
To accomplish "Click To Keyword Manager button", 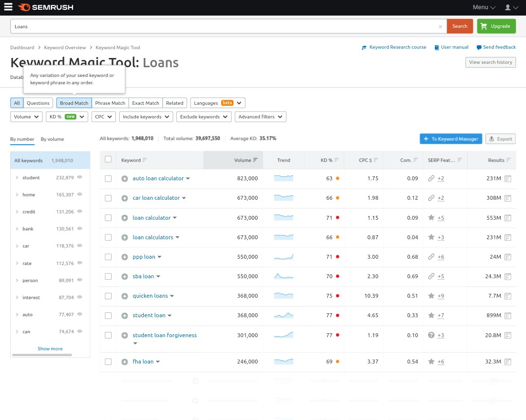I will coord(451,139).
